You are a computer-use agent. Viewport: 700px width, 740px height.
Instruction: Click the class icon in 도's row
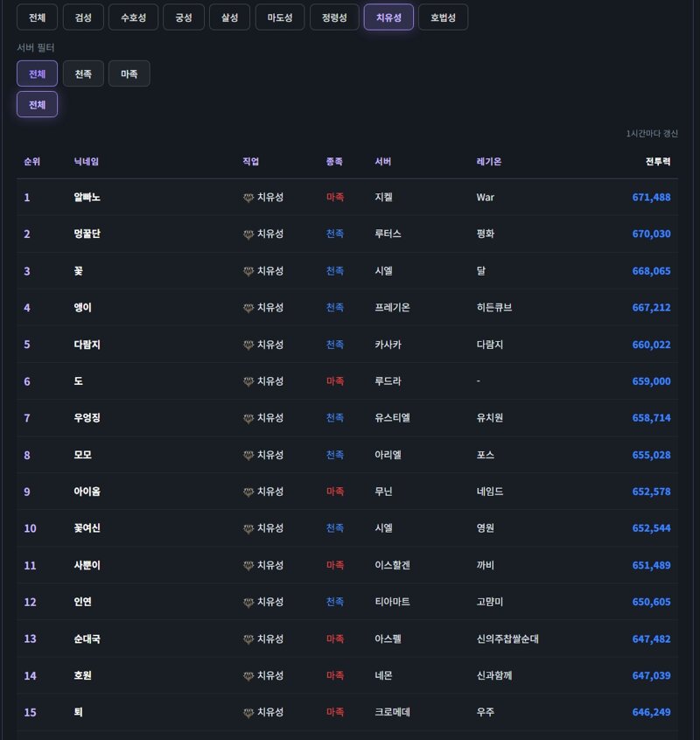coord(248,381)
